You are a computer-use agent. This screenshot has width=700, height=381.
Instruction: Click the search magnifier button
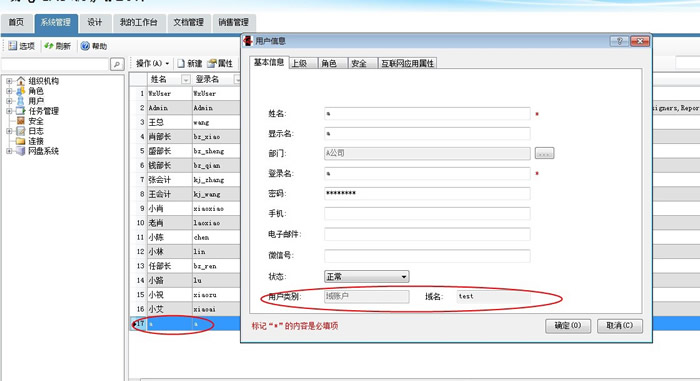coord(117,64)
